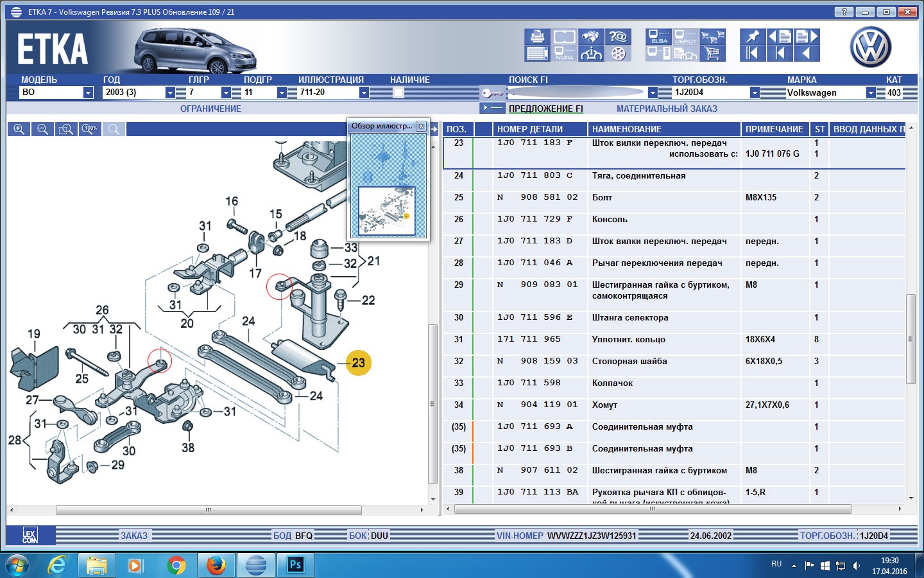924x578 pixels.
Task: Click the single-bar back arrow icon
Action: (x=780, y=53)
